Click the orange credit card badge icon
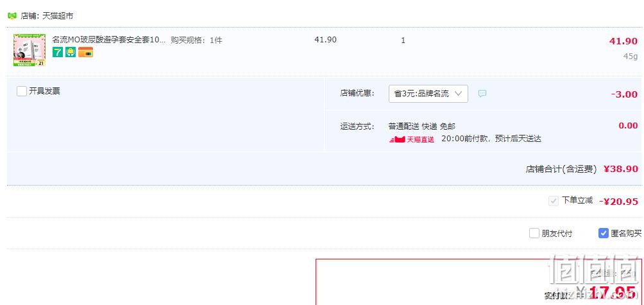Viewport: 644px width, 305px height. [85, 52]
